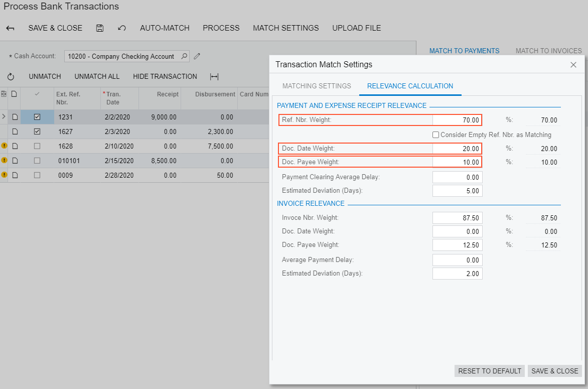Click the fit columns icon
The height and width of the screenshot is (389, 588).
pos(214,77)
